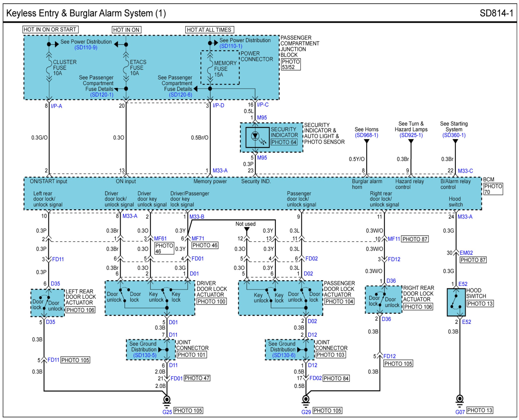The image size is (519, 420).
Task: Click the PHOTO 70 box by BCM
Action: (493, 189)
